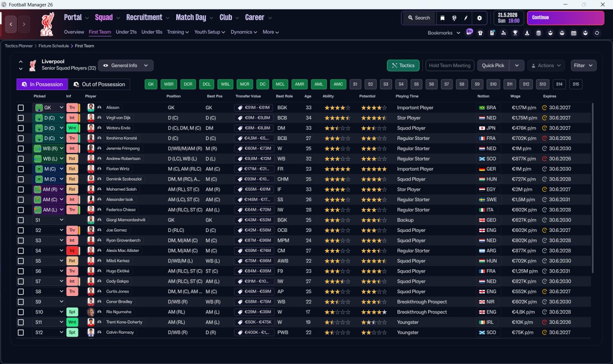This screenshot has width=613, height=364.
Task: Open the General Info view dropdown
Action: point(125,66)
